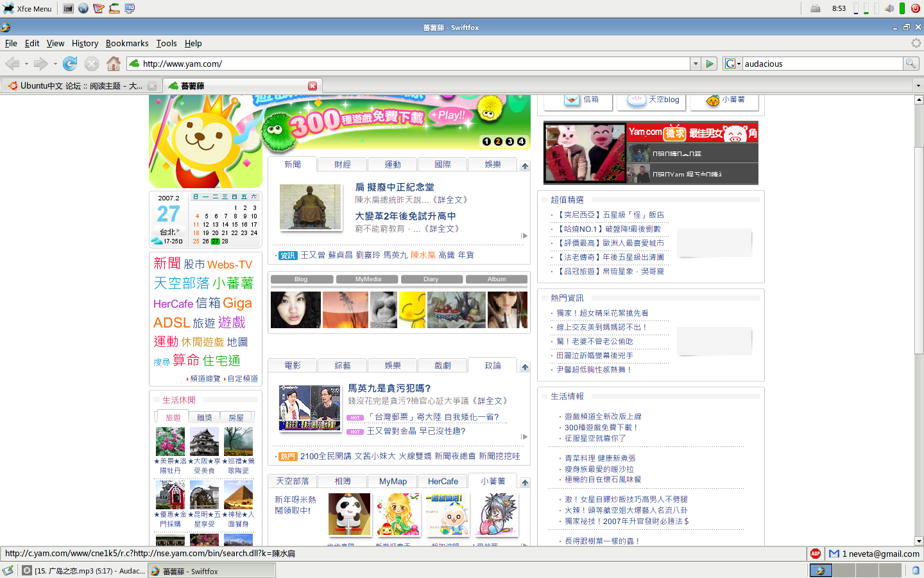The width and height of the screenshot is (924, 578).
Task: Click the file manager launcher in the top panel
Action: pyautogui.click(x=114, y=8)
